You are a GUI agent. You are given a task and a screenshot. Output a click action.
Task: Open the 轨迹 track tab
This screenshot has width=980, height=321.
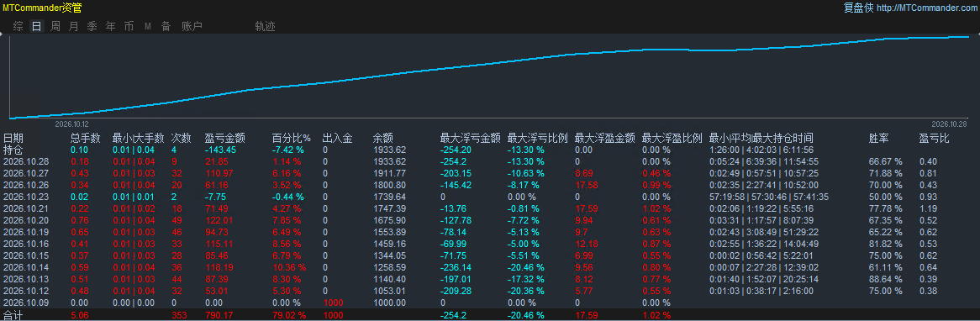click(265, 26)
